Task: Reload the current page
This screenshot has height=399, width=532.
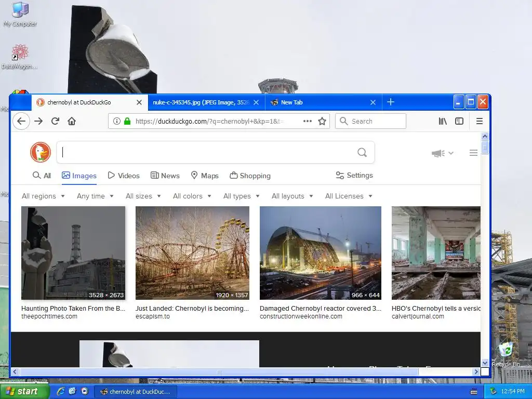Action: (55, 121)
